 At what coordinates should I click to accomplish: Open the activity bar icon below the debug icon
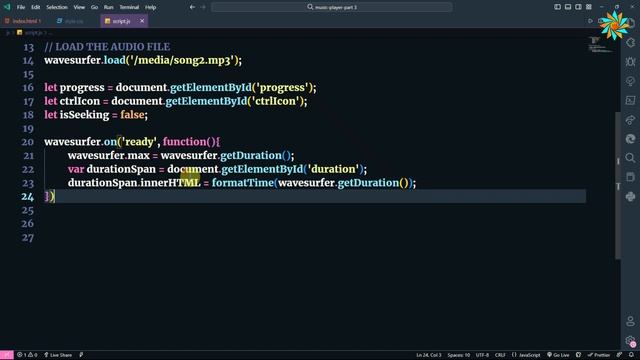[631, 81]
